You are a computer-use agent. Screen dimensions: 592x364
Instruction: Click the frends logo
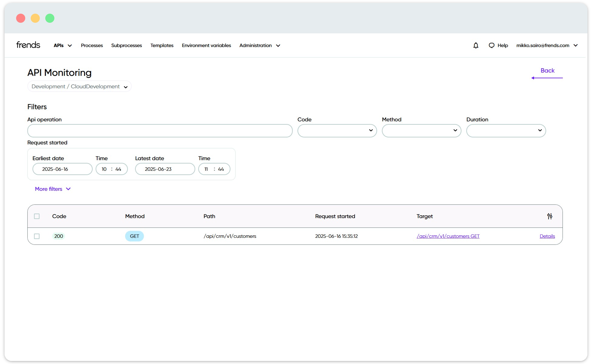coord(28,45)
